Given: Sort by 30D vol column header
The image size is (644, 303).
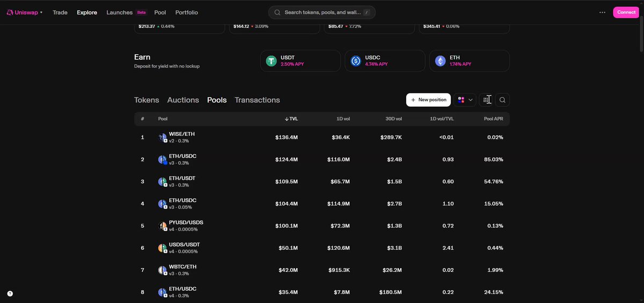Looking at the screenshot, I should pyautogui.click(x=393, y=119).
